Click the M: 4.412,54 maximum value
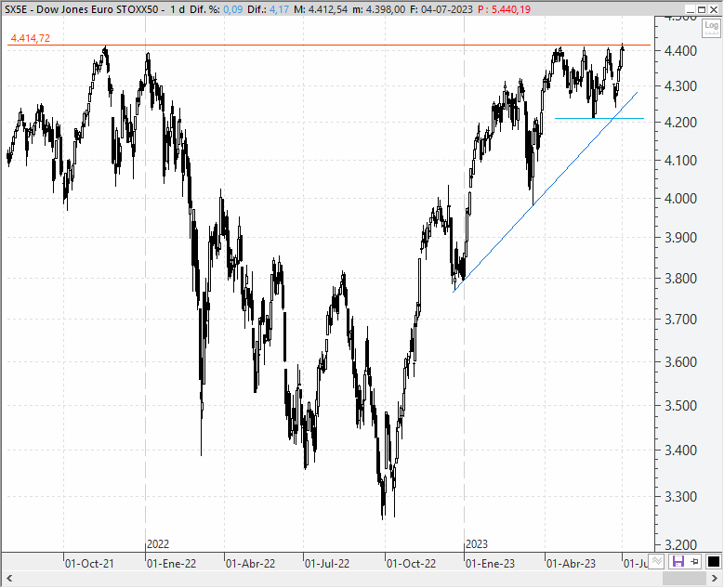The image size is (724, 588). tap(321, 9)
